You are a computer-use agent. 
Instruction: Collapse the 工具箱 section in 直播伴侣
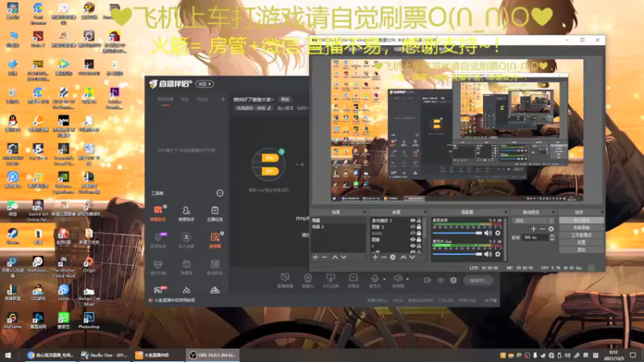220,193
